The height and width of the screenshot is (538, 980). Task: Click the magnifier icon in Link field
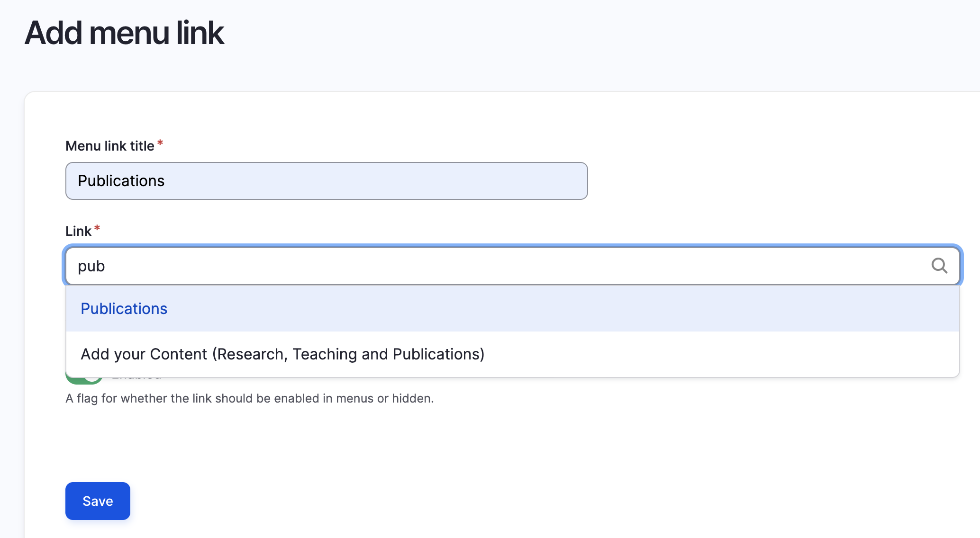[939, 266]
